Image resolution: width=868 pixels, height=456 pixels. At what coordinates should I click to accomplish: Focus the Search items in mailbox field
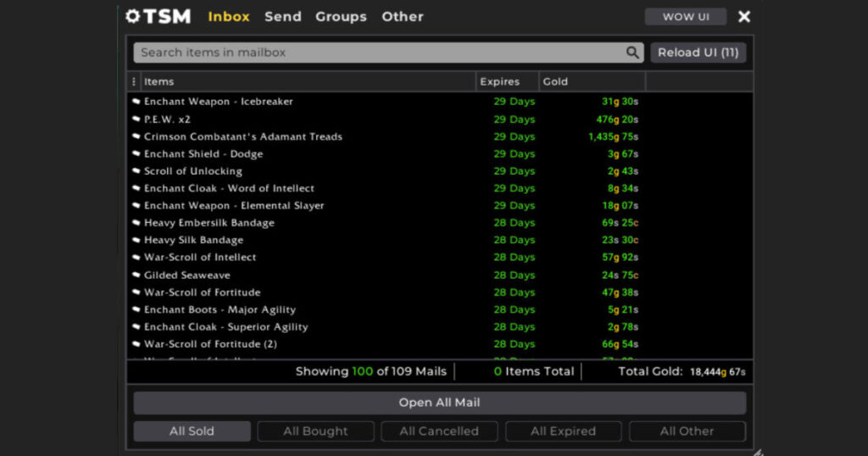point(380,53)
